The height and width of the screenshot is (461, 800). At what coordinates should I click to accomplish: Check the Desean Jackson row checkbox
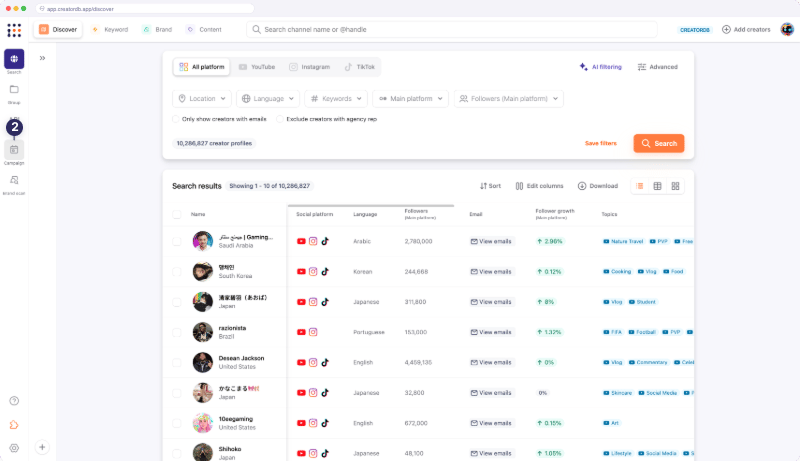(177, 363)
